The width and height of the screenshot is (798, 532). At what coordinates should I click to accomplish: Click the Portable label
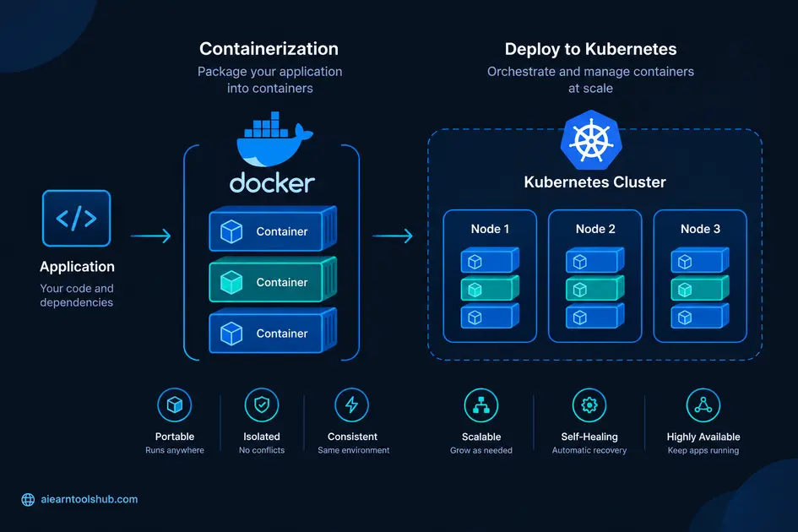[175, 437]
